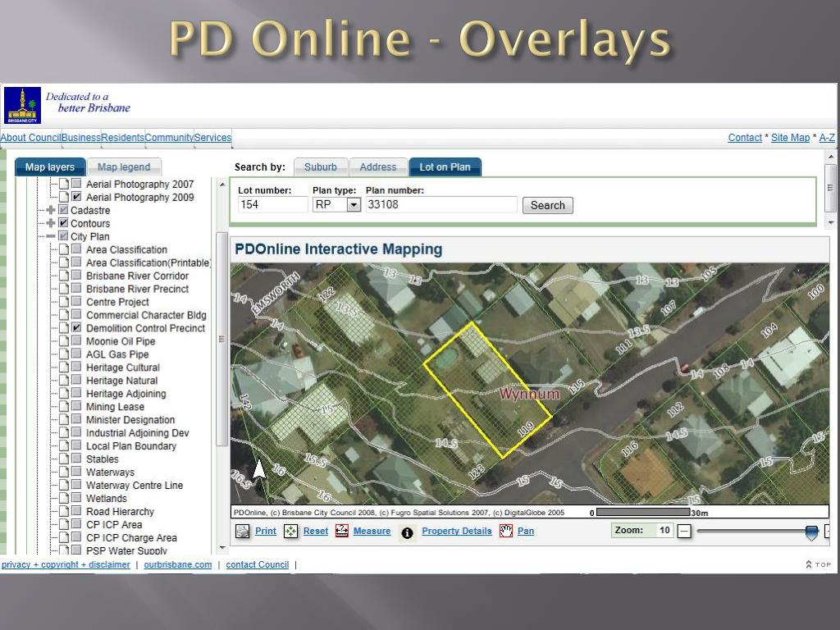Open the A-Z link

(827, 138)
